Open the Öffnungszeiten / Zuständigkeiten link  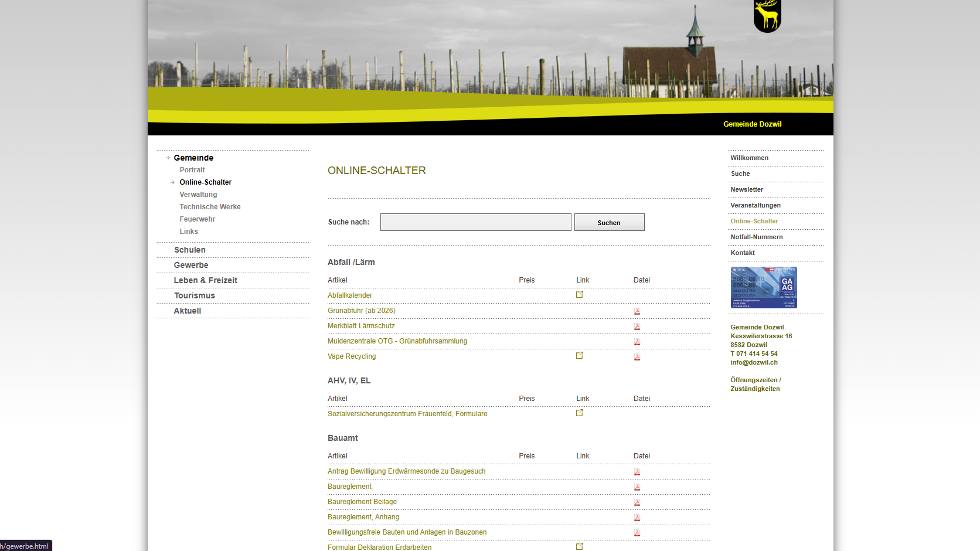click(x=756, y=385)
